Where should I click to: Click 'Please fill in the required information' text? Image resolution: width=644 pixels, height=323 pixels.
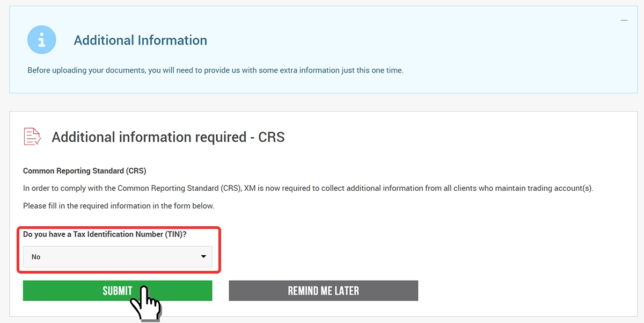[x=119, y=206]
